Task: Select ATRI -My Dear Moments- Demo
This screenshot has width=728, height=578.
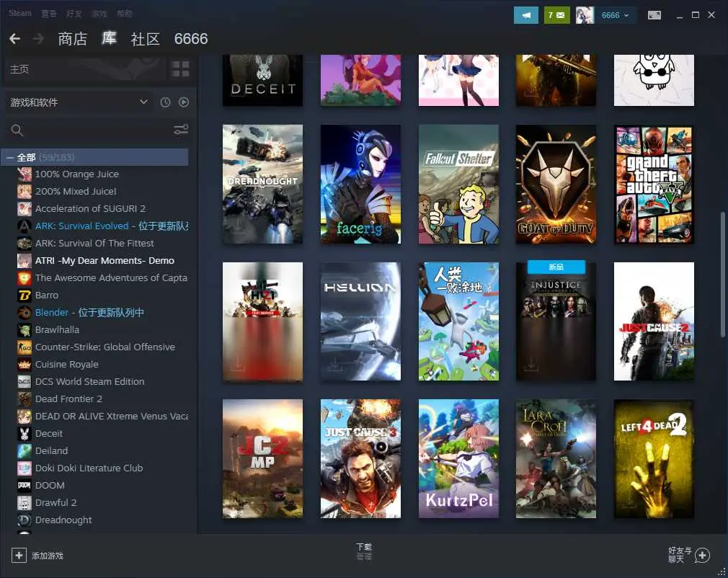Action: tap(105, 260)
